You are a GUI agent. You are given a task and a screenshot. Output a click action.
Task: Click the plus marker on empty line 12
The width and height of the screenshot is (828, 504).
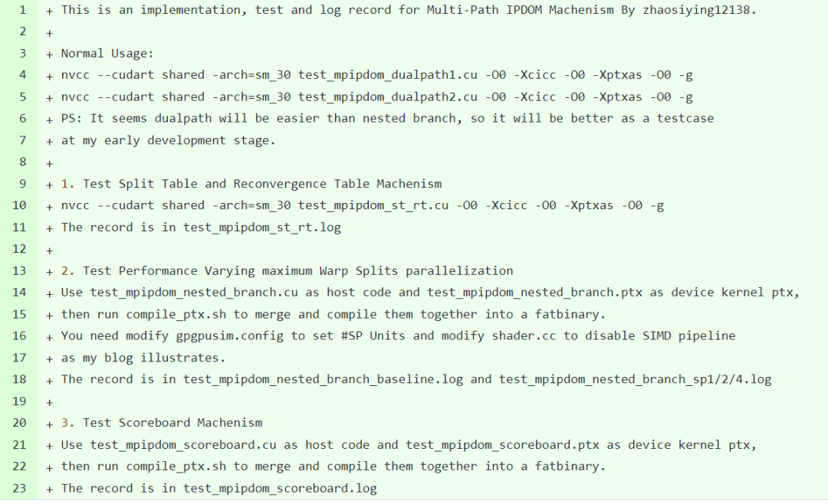click(50, 249)
